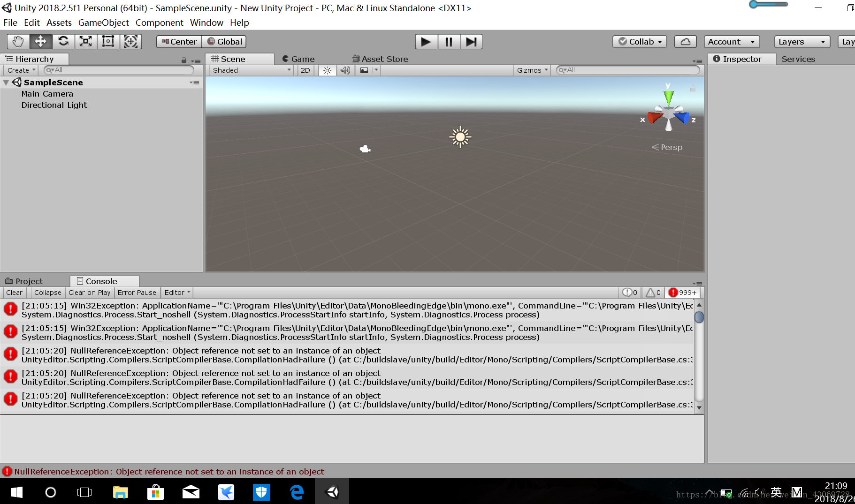The image size is (855, 504).
Task: Open the Help menu
Action: point(239,23)
